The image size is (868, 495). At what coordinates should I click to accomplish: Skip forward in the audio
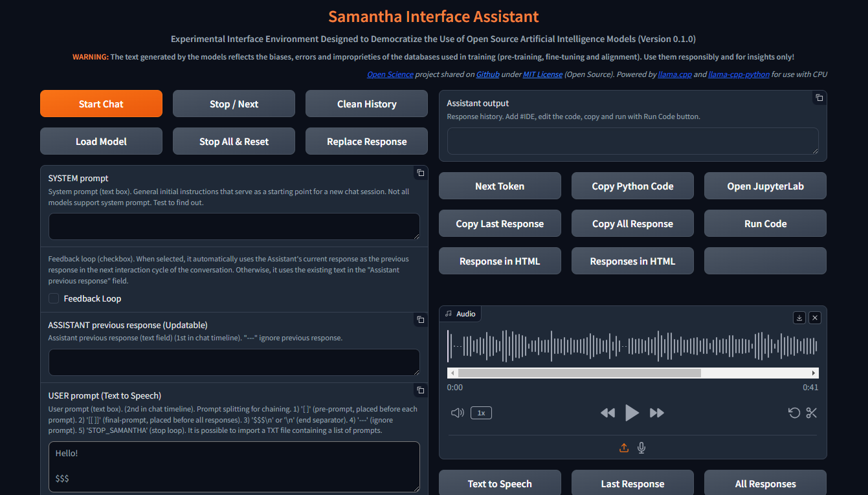tap(656, 413)
